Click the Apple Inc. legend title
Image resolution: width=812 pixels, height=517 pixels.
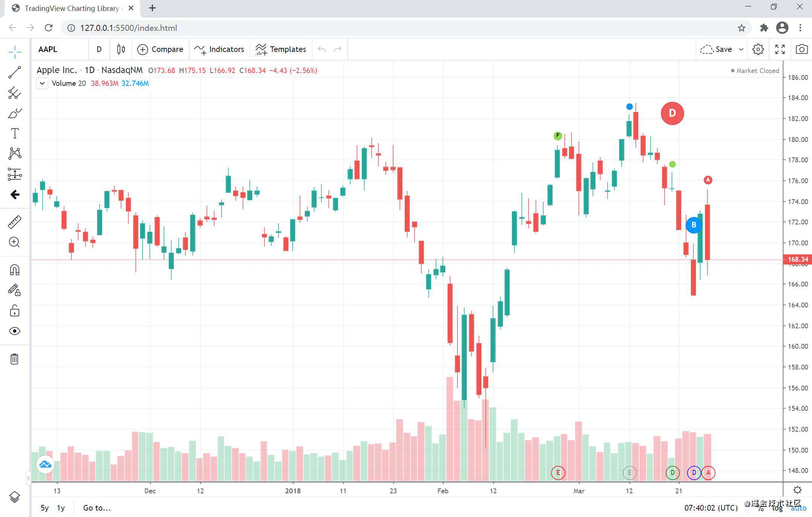(x=57, y=70)
